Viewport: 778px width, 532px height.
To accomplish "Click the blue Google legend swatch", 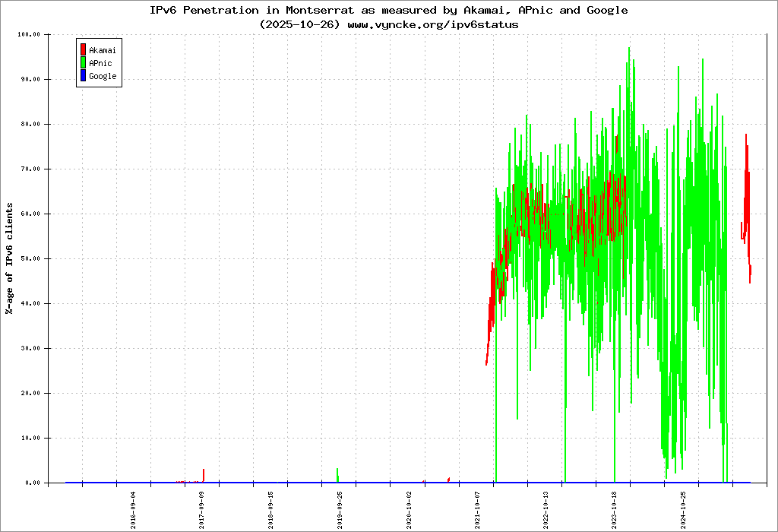I will [x=83, y=76].
